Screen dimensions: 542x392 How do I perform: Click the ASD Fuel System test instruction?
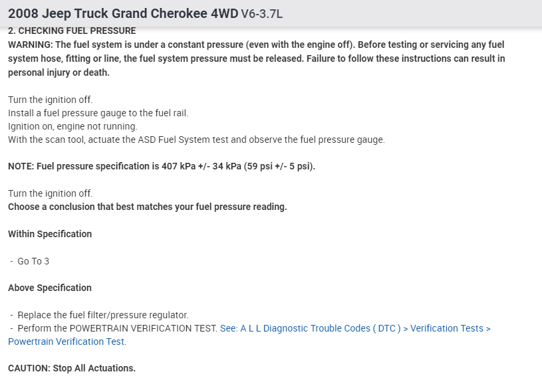[196, 140]
